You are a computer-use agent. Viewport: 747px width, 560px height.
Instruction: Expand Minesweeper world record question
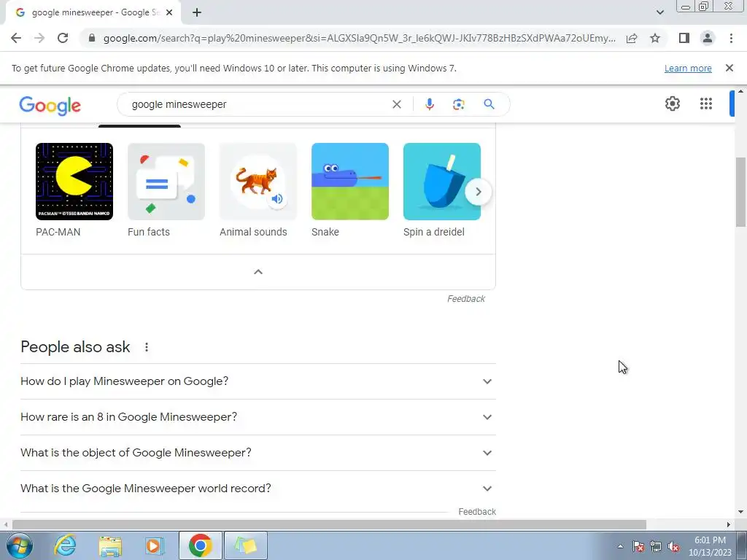pos(258,489)
